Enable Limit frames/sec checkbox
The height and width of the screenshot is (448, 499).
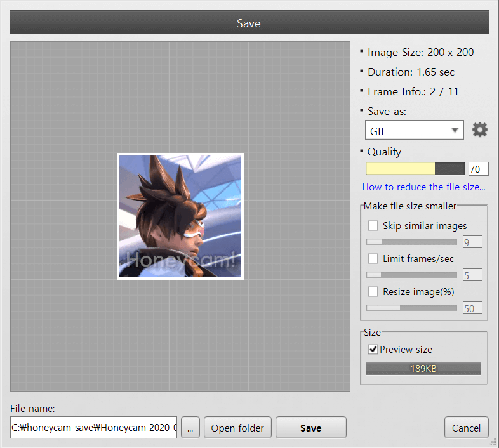point(373,258)
